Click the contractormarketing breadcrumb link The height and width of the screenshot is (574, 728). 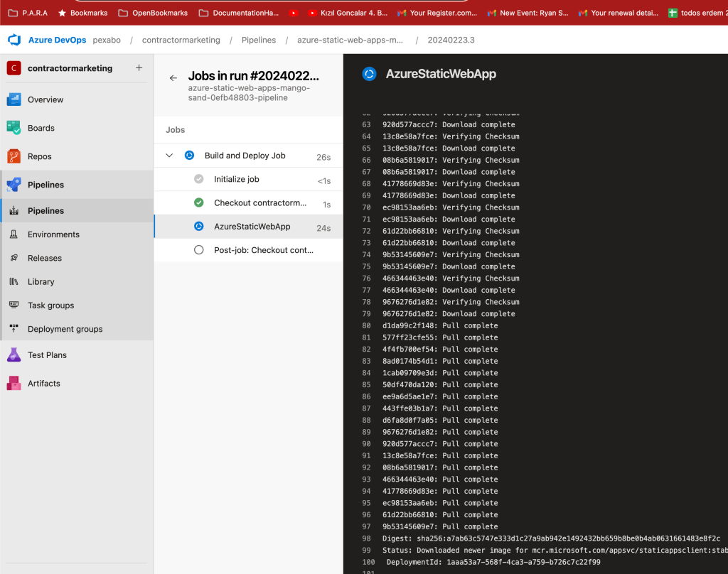[x=181, y=40]
